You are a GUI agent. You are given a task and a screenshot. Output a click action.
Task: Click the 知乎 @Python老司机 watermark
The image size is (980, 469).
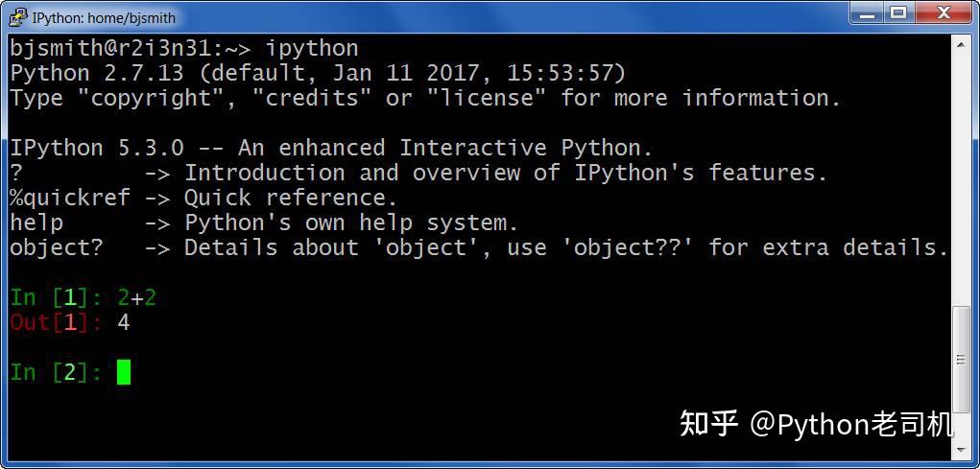[816, 424]
